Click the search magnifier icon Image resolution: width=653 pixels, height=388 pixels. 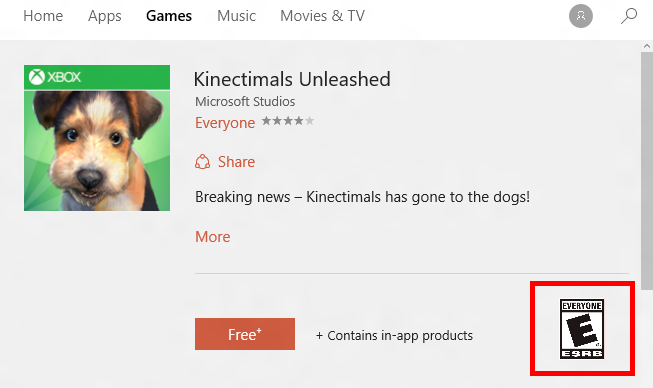pyautogui.click(x=629, y=16)
